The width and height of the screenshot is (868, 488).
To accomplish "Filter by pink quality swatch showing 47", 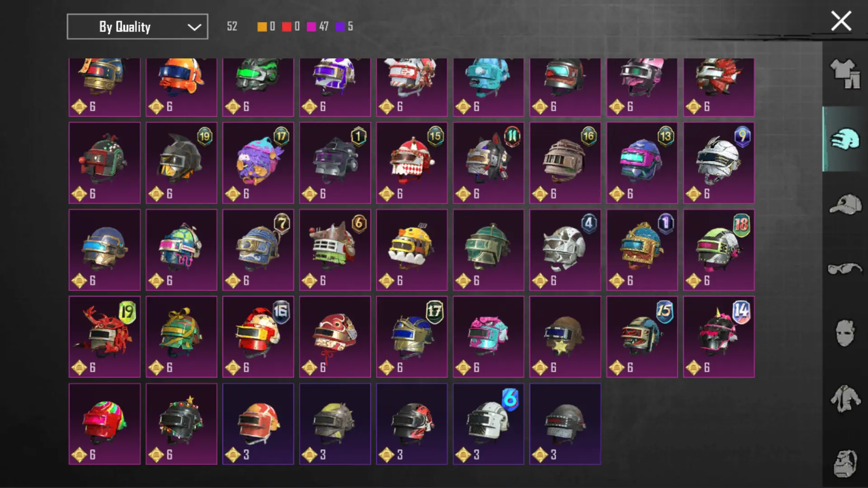I will [317, 26].
